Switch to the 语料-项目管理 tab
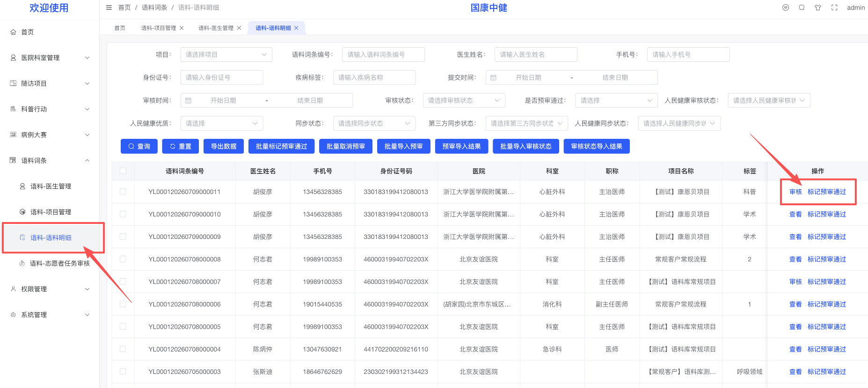This screenshot has height=388, width=868. pos(159,28)
